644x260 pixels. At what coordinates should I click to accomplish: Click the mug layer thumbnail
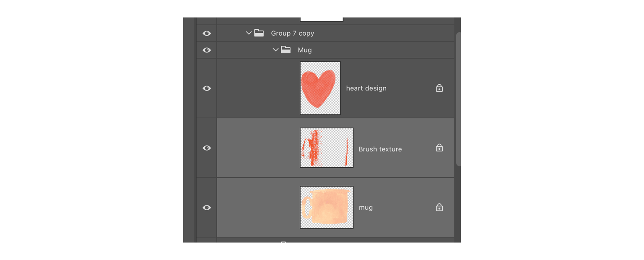(327, 207)
